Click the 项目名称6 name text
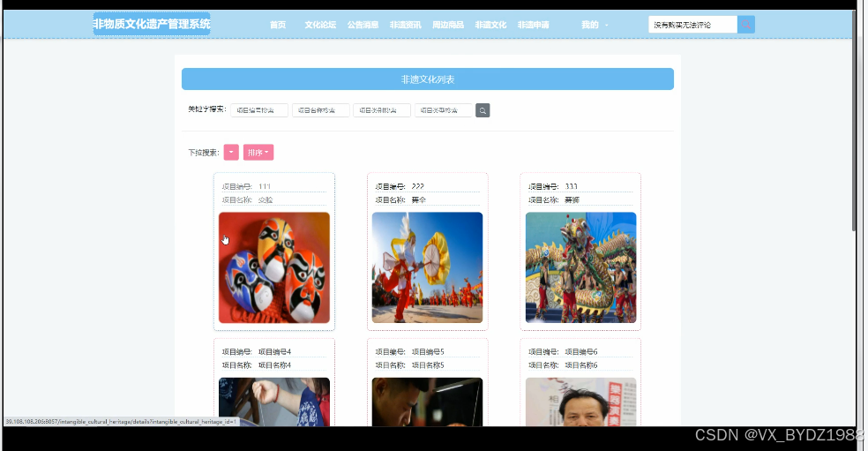The height and width of the screenshot is (451, 868). pyautogui.click(x=581, y=365)
